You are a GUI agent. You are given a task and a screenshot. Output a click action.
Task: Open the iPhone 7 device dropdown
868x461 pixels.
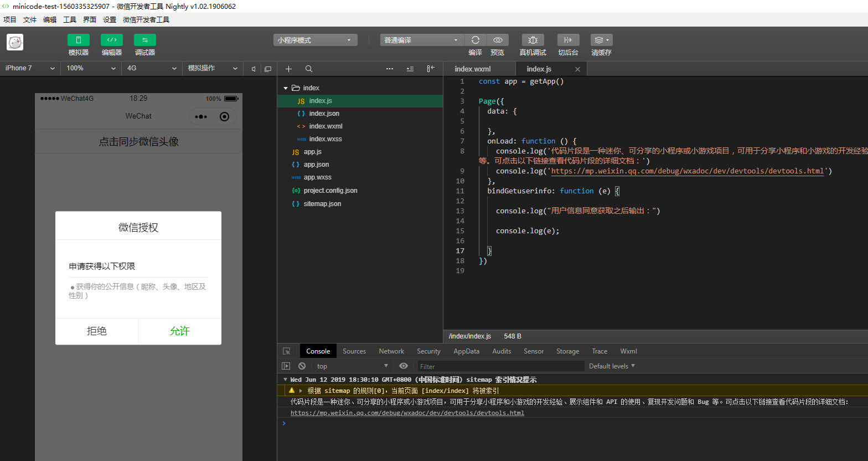(30, 68)
